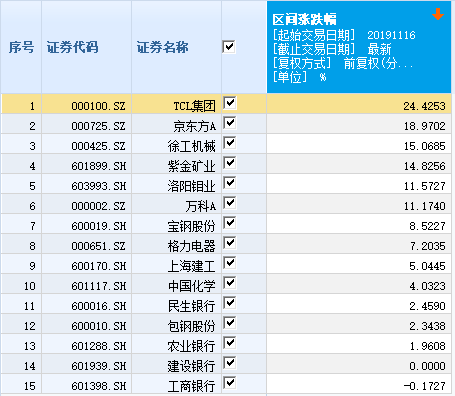Uncheck the TCL集团 row checkbox
The width and height of the screenshot is (455, 396).
click(x=230, y=103)
